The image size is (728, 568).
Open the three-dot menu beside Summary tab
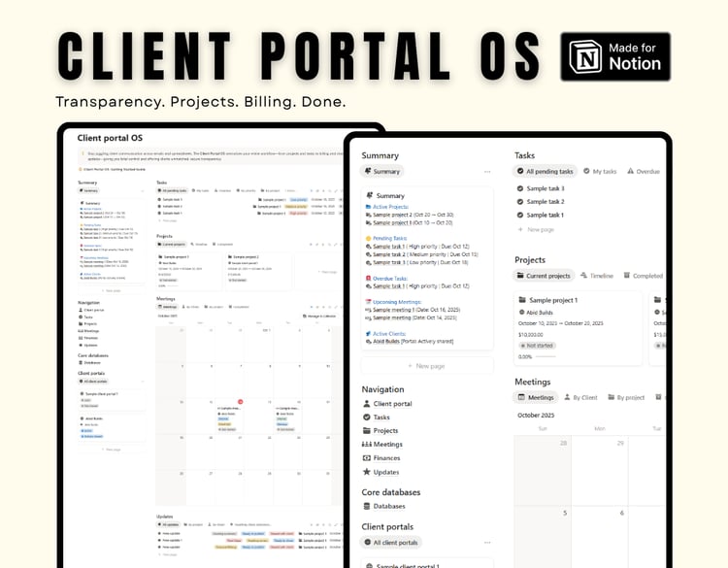pyautogui.click(x=487, y=172)
